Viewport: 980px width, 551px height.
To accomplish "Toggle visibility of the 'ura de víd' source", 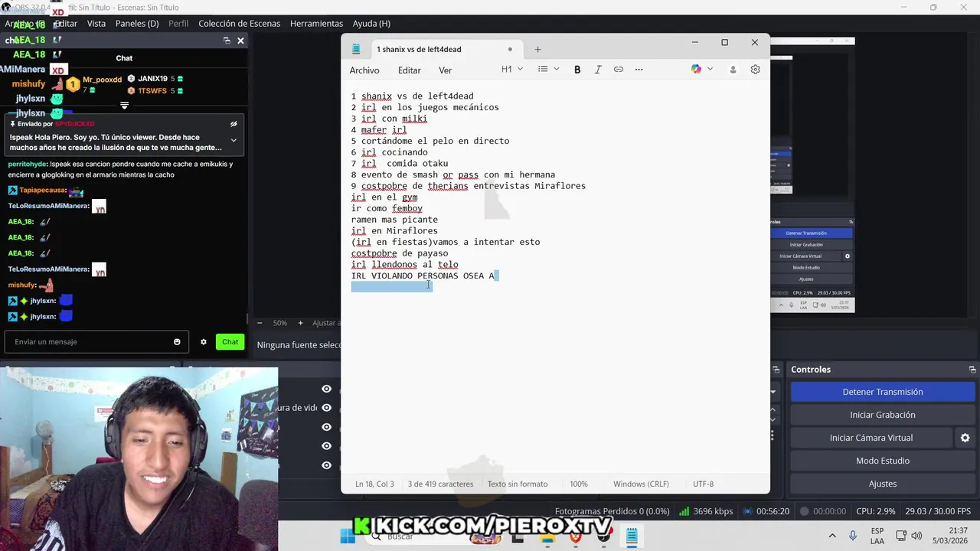I will pyautogui.click(x=326, y=408).
